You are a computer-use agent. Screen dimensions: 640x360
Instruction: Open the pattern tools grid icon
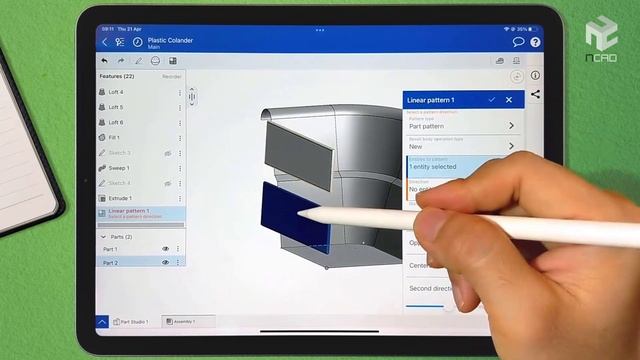pyautogui.click(x=173, y=61)
